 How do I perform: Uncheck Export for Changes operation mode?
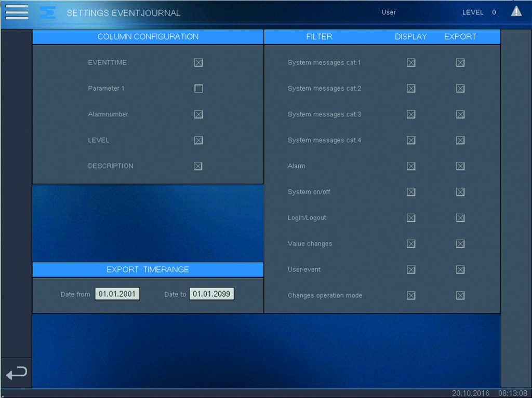coord(460,296)
